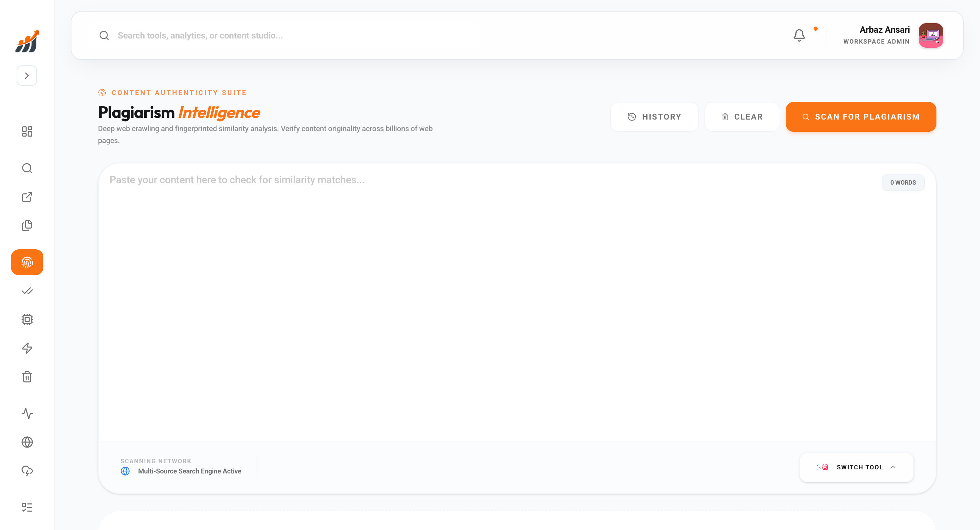Open the trash tool in the sidebar
Screen dimensions: 980x530
(27, 377)
